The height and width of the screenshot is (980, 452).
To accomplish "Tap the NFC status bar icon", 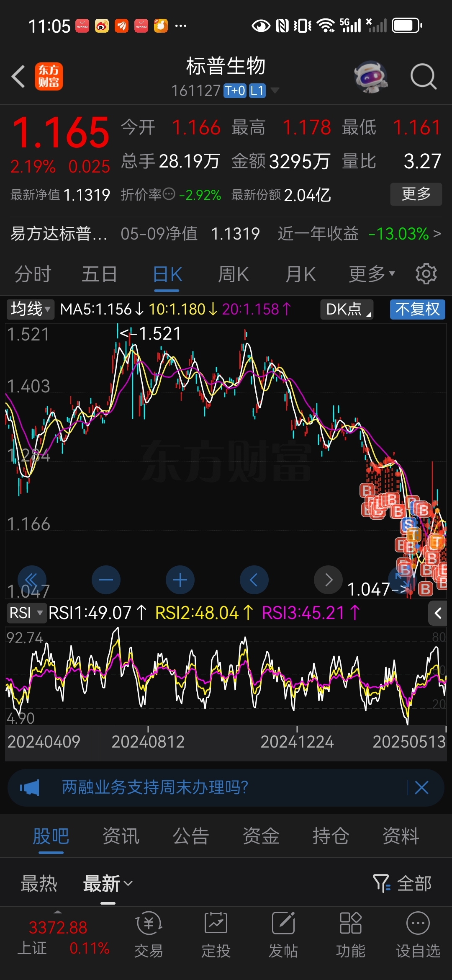I will pyautogui.click(x=282, y=26).
